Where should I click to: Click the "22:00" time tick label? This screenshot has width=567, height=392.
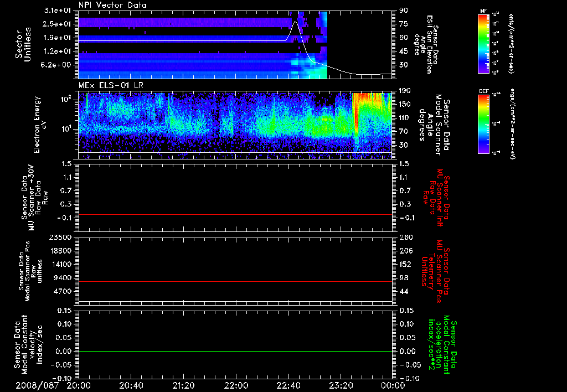236,386
